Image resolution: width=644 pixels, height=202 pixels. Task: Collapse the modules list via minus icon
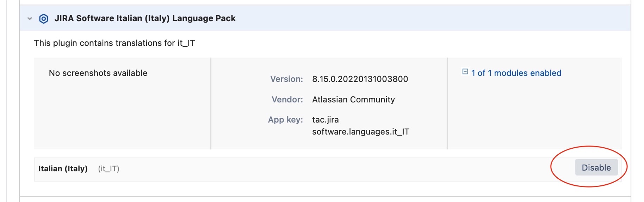[465, 72]
